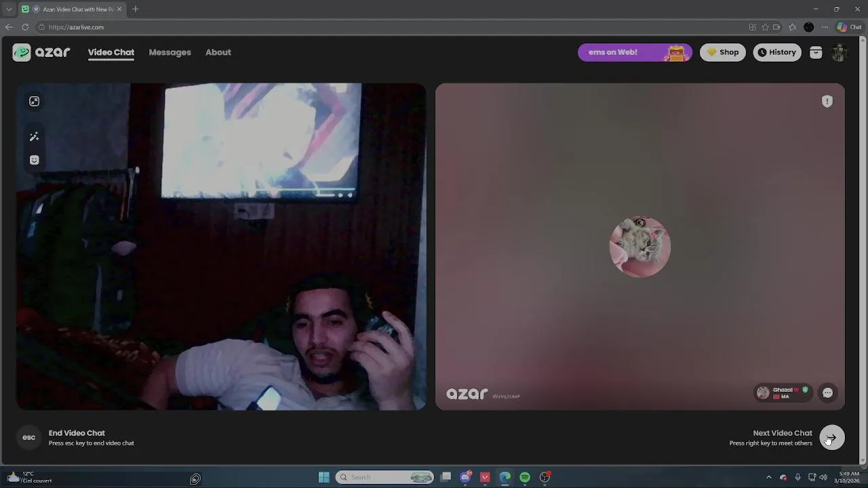Image resolution: width=868 pixels, height=488 pixels.
Task: Open Ghazal's profile badge
Action: coord(784,392)
